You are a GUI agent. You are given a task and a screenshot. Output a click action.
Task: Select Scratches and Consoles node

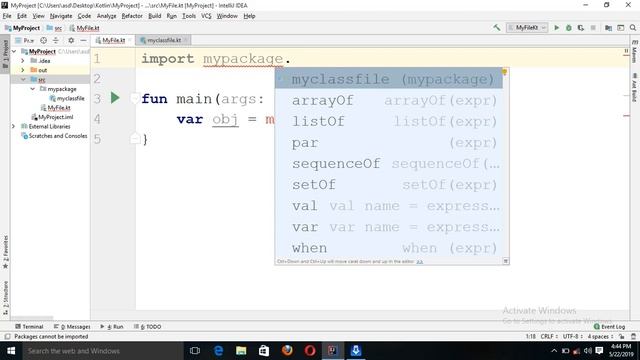[55, 136]
